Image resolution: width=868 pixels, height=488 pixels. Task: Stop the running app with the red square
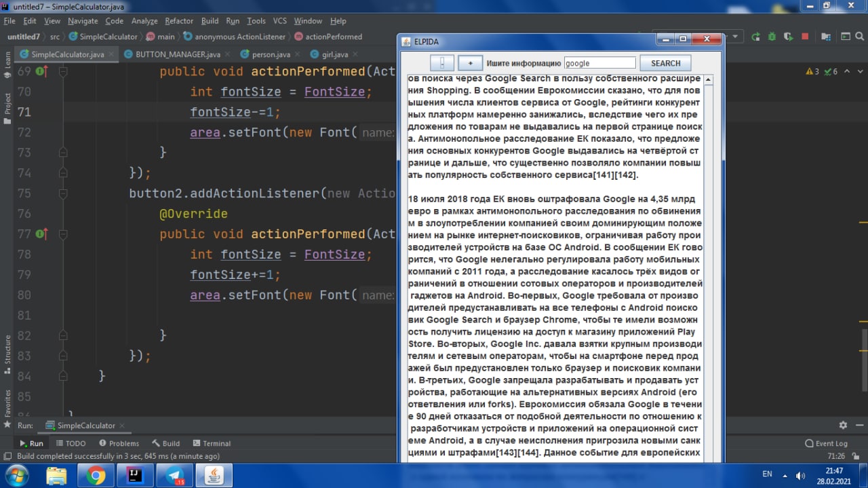[805, 37]
